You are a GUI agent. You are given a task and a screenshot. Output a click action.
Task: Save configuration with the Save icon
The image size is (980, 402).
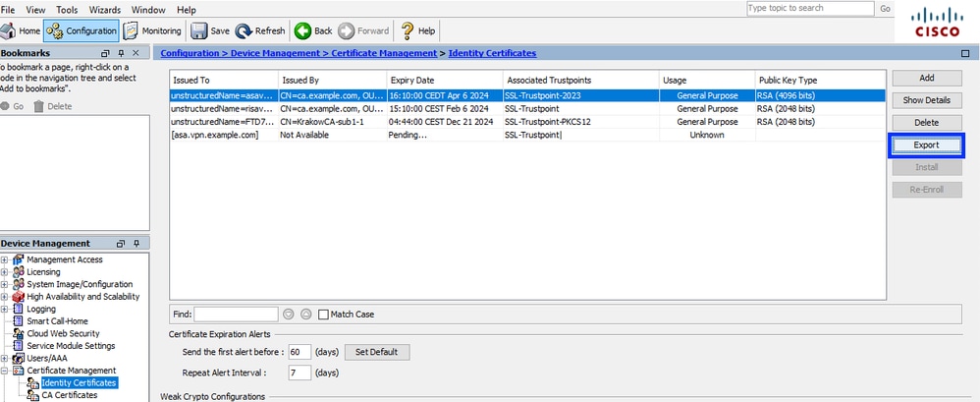(x=210, y=30)
